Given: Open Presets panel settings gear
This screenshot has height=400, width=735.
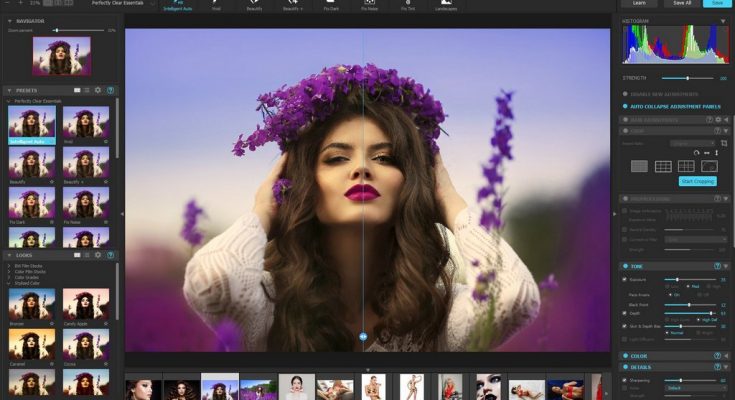Looking at the screenshot, I should (97, 90).
